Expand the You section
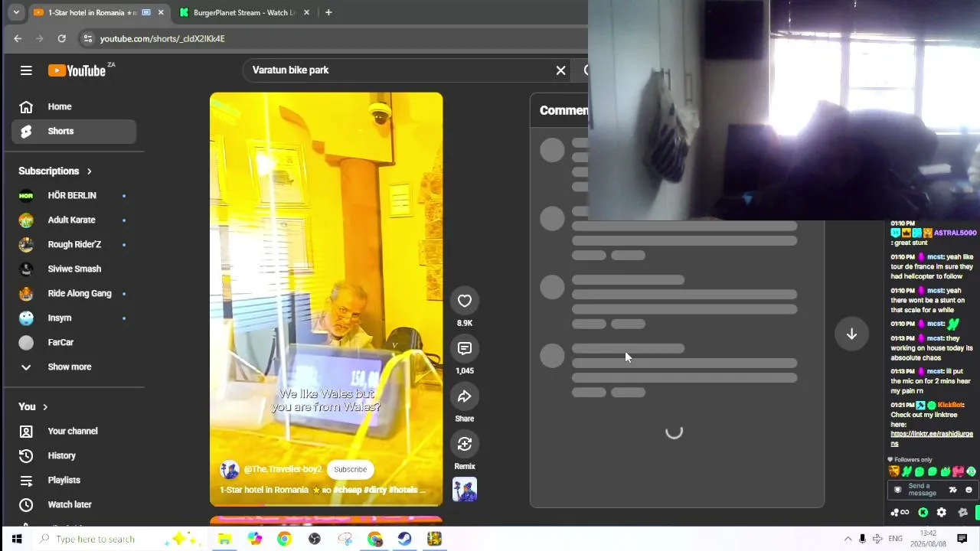The image size is (980, 551). pos(33,406)
